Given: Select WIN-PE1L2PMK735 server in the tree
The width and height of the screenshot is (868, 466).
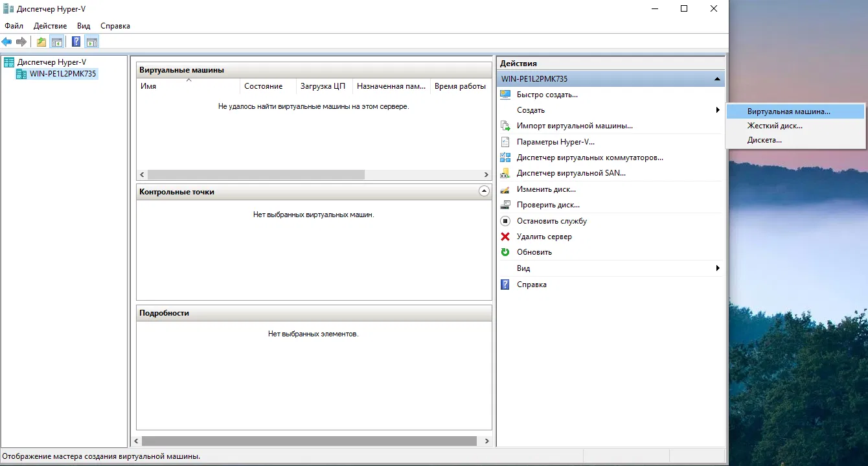Looking at the screenshot, I should pos(63,74).
